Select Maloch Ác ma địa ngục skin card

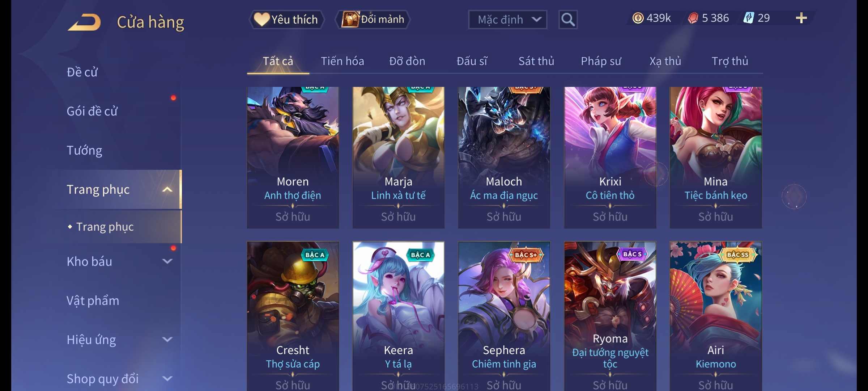click(504, 157)
